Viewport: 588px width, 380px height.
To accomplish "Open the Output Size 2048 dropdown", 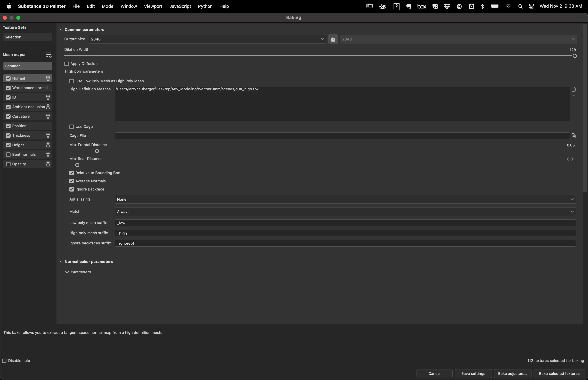I will point(207,39).
